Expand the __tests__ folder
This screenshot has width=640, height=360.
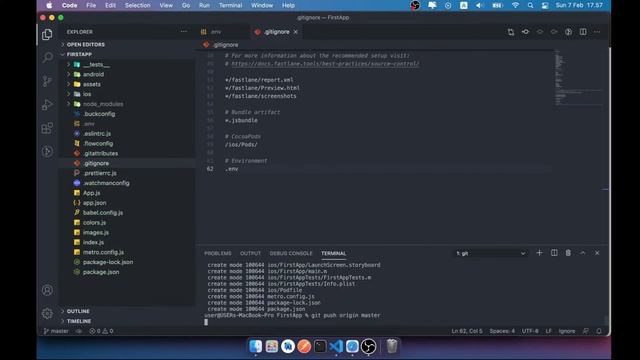pos(96,64)
